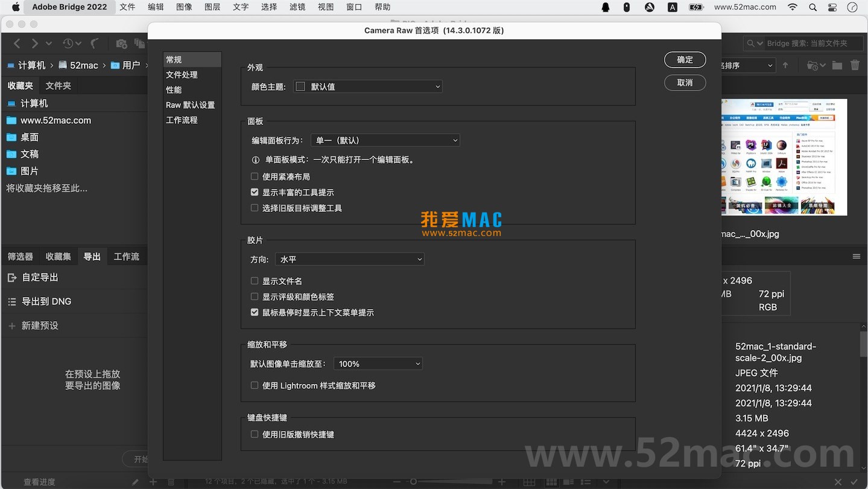
Task: Switch to the 筛选器 tab in Bridge
Action: [x=21, y=257]
